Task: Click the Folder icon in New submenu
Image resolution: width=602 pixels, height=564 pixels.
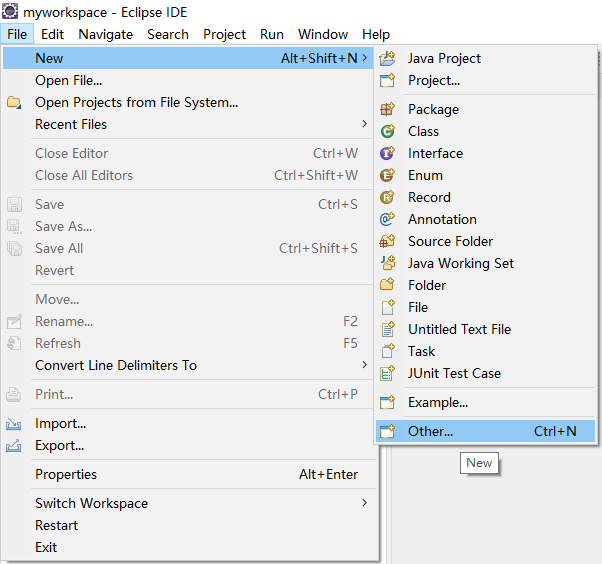Action: pyautogui.click(x=387, y=285)
